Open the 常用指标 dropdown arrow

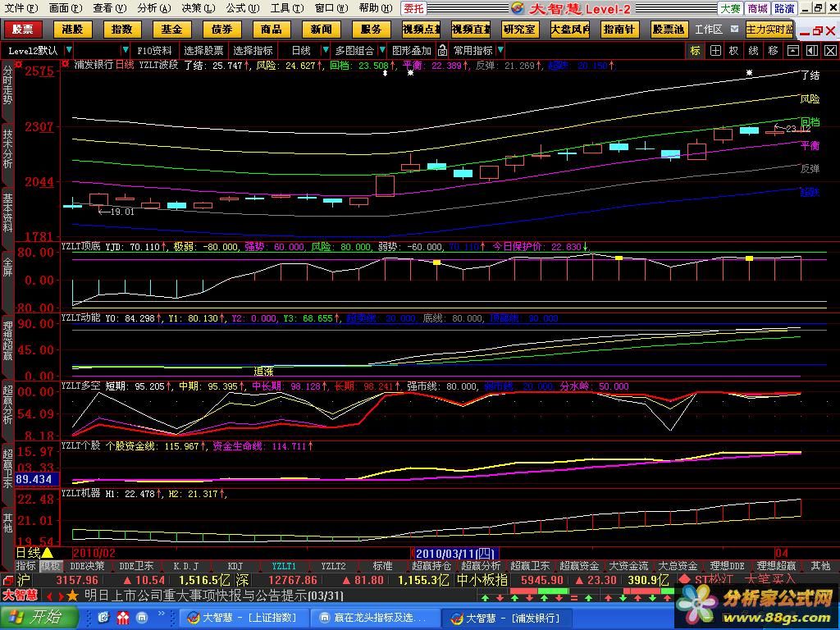click(500, 50)
